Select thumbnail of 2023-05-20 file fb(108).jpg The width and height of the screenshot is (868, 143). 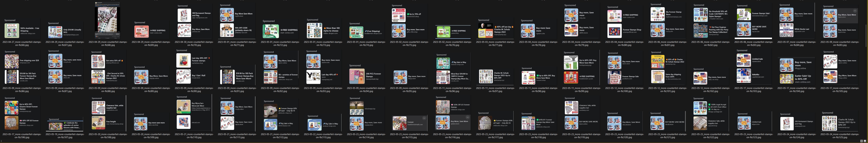coord(108,114)
